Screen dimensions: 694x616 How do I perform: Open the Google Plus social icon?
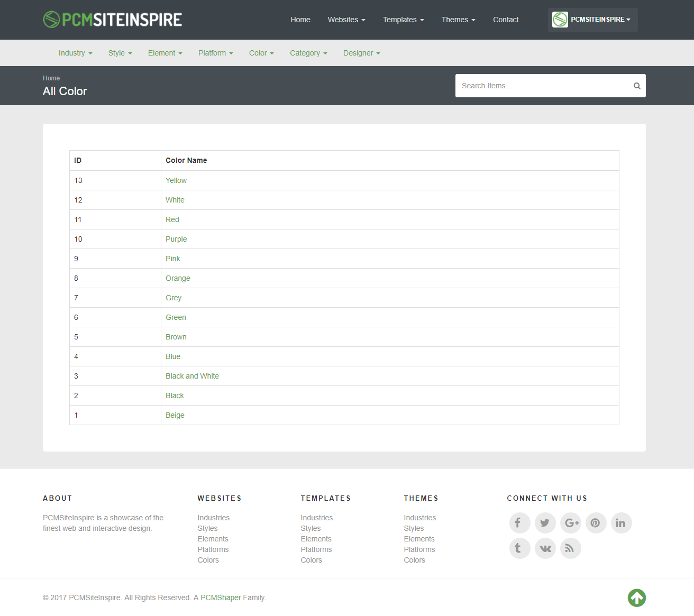click(x=570, y=523)
